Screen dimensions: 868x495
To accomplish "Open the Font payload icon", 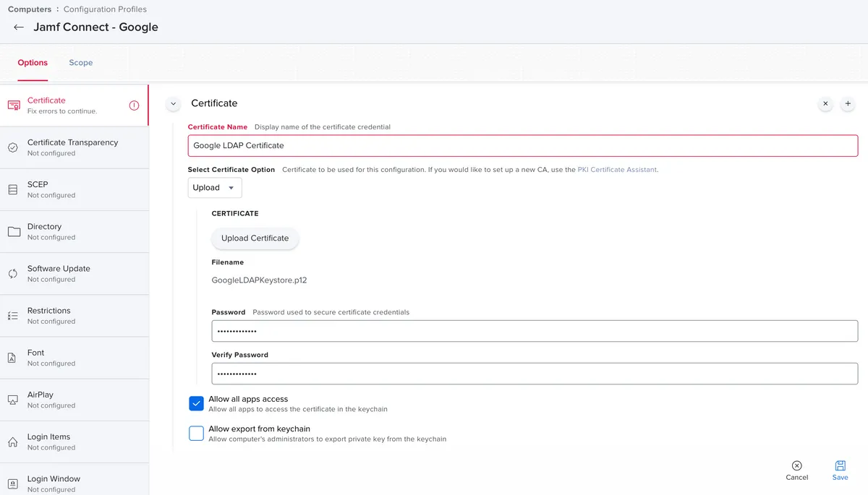I will pyautogui.click(x=12, y=356).
